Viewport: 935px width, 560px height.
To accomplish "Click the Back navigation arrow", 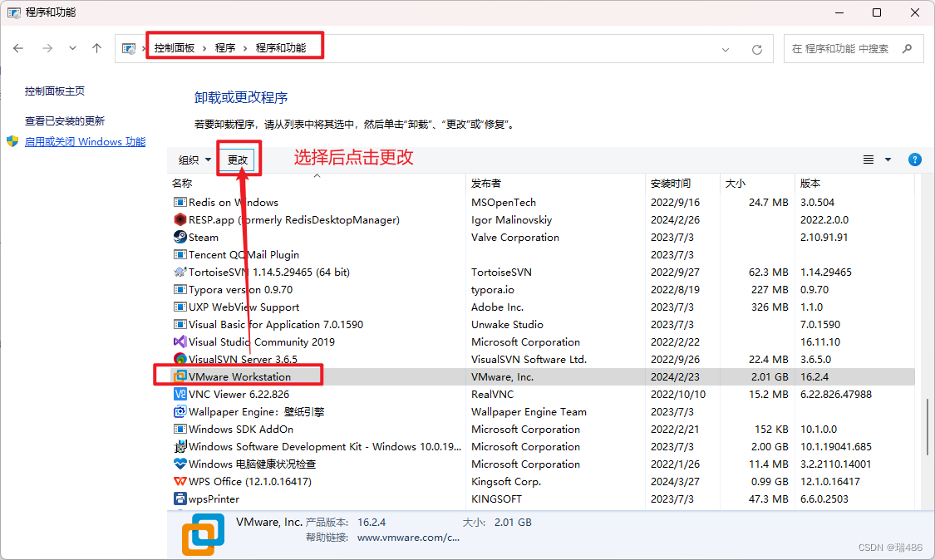I will coord(18,48).
